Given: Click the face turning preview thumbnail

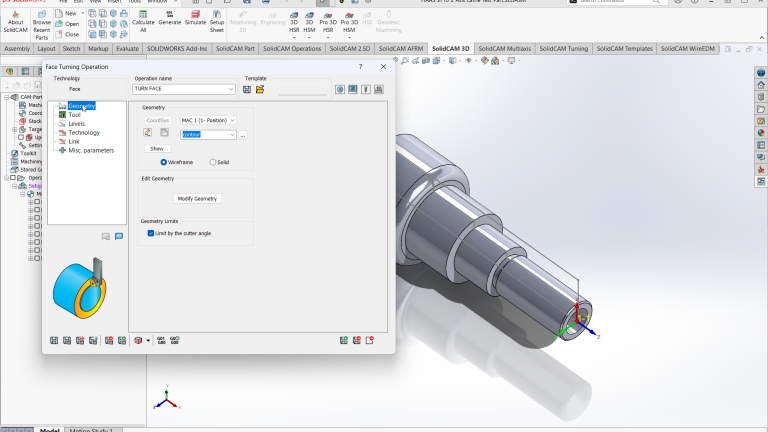Looking at the screenshot, I should 79,288.
